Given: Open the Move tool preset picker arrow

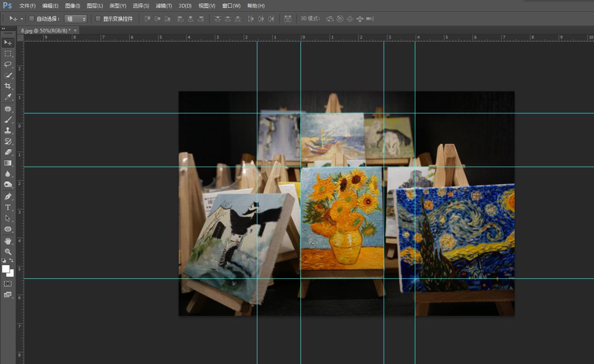Looking at the screenshot, I should click(22, 19).
